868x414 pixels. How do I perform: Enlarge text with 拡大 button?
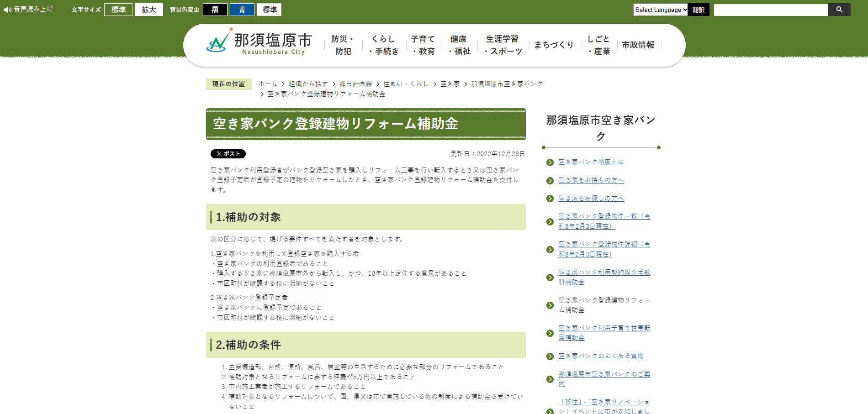(149, 10)
